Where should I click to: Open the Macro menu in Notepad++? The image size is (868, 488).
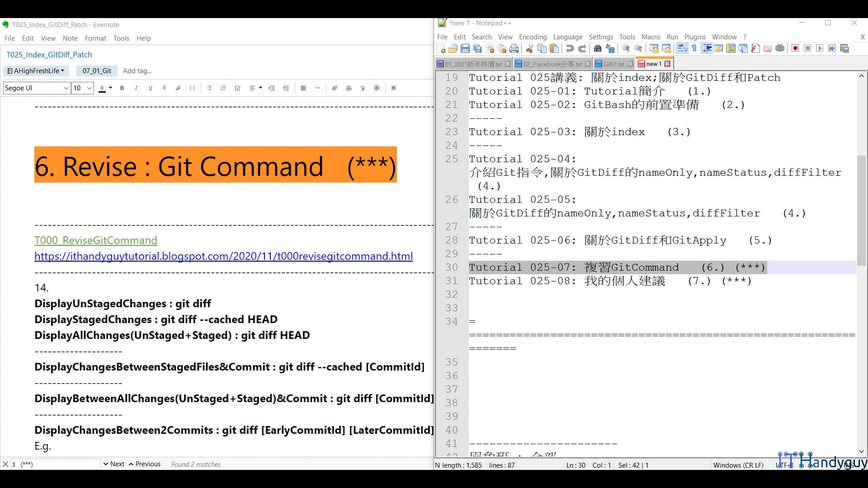[x=651, y=37]
